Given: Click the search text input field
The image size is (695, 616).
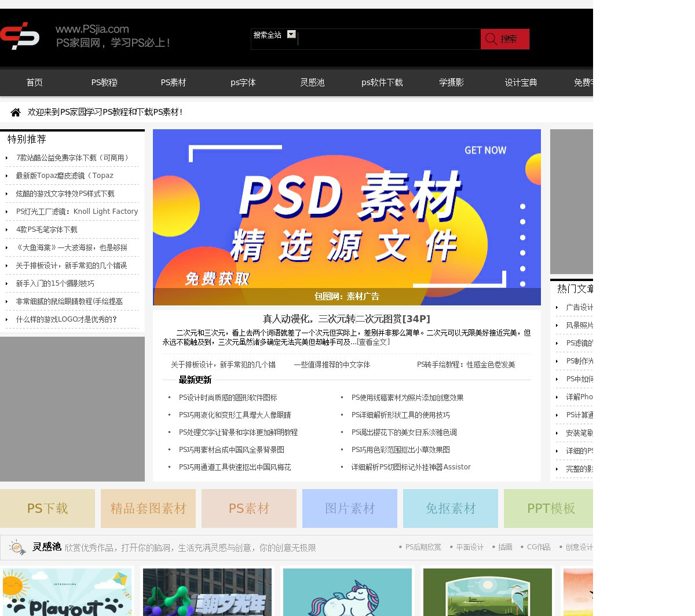Looking at the screenshot, I should pos(388,39).
